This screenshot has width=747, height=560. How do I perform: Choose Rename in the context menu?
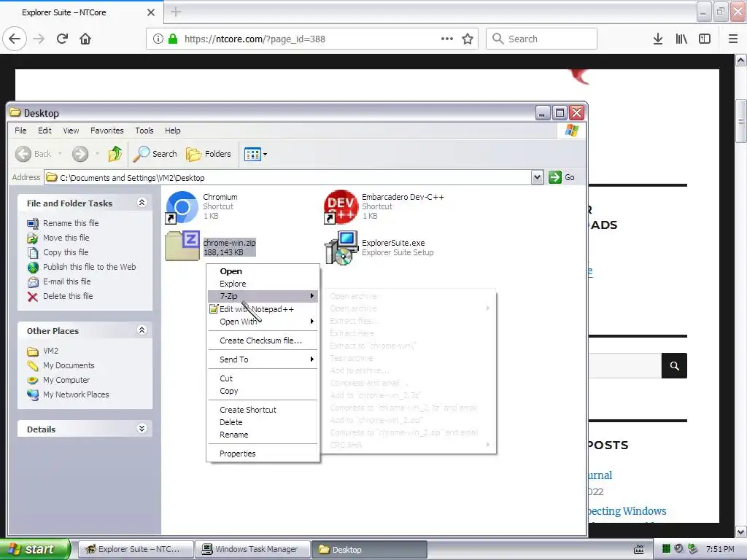pos(263,435)
